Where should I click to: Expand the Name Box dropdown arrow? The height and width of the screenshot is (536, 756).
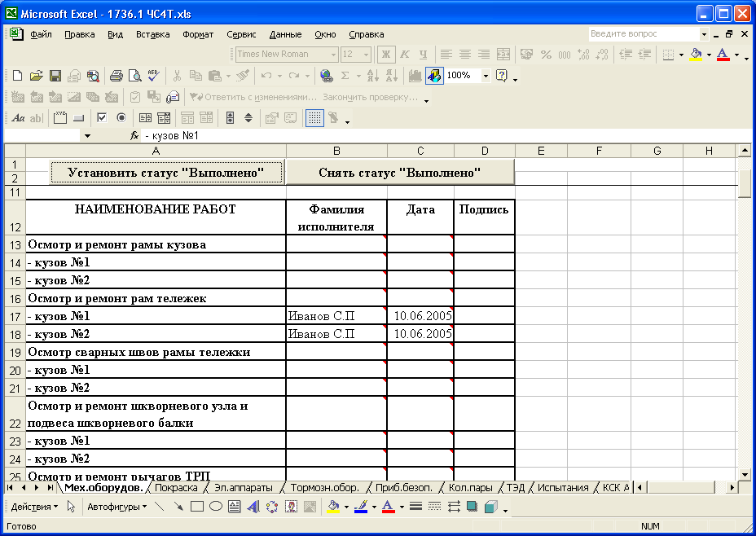(x=87, y=136)
